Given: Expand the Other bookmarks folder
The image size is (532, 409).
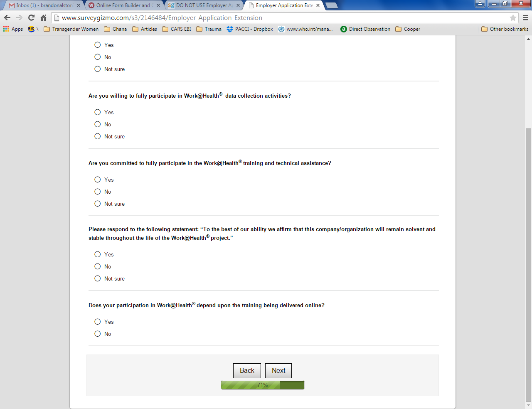Looking at the screenshot, I should pyautogui.click(x=505, y=29).
